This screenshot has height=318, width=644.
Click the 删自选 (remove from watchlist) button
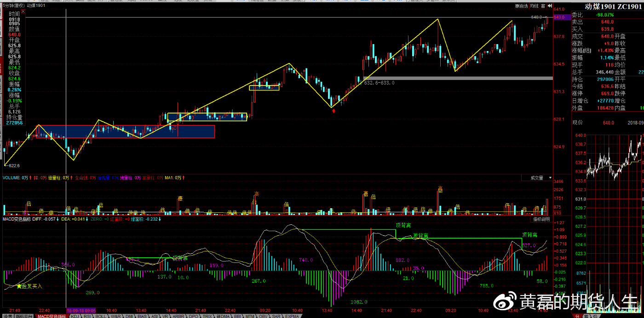click(522, 6)
